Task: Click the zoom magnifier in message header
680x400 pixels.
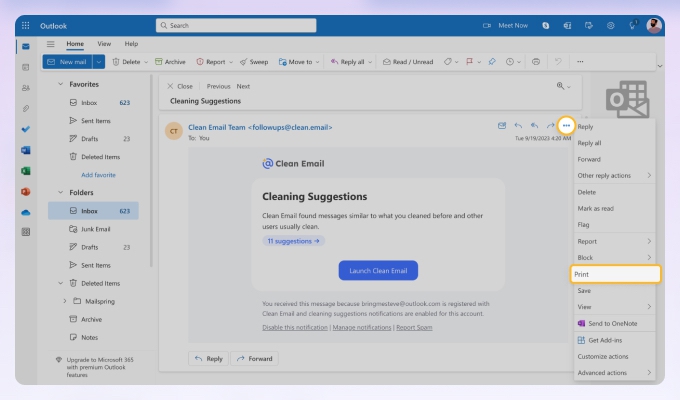Action: [559, 87]
